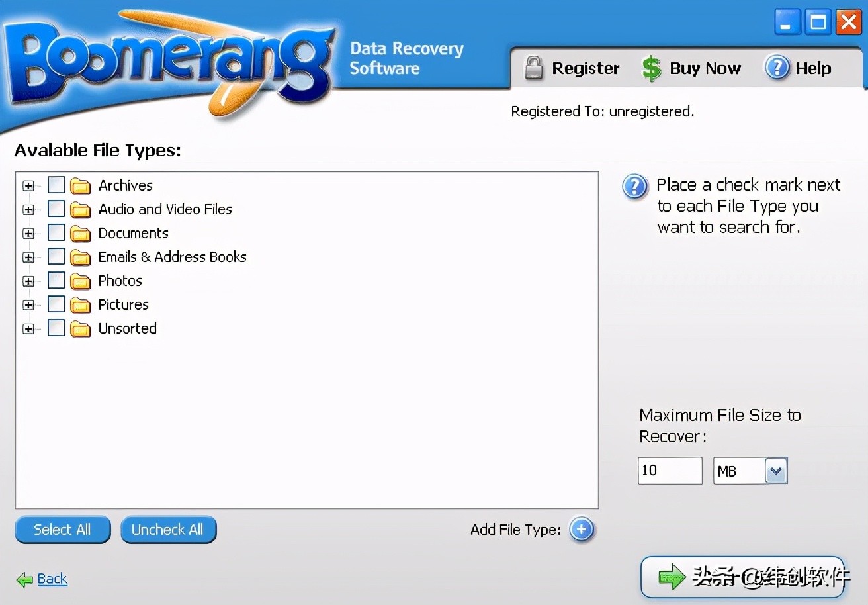Open the Register tab
This screenshot has height=605, width=868.
(572, 68)
